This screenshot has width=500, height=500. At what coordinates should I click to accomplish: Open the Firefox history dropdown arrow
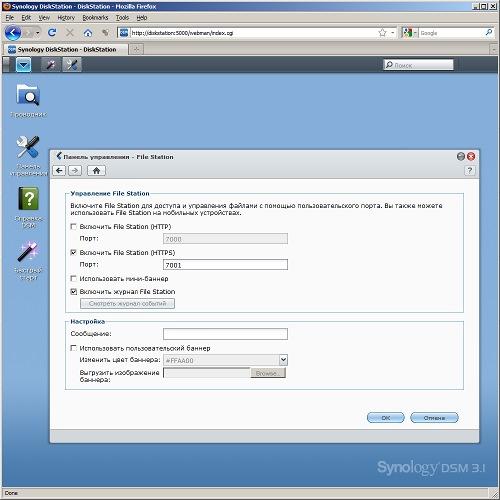[x=37, y=33]
